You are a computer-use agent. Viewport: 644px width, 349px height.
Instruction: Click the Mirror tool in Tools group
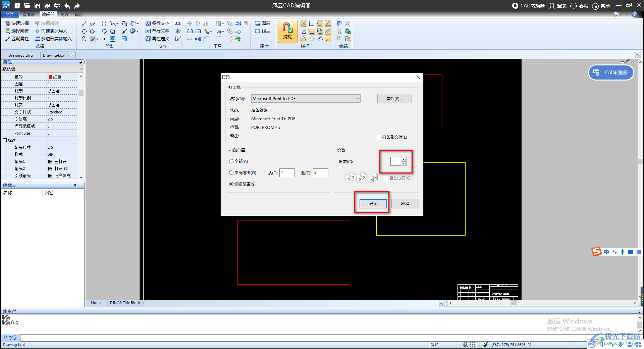(206, 23)
